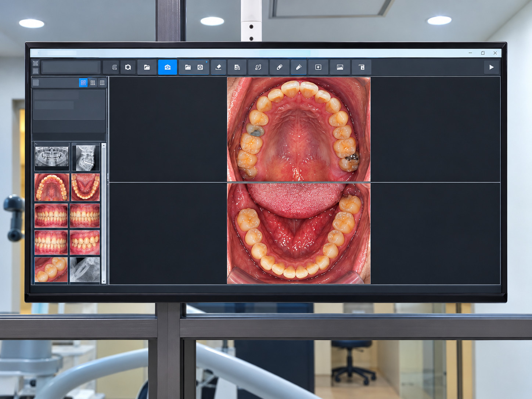
Task: Select the bottom-row grayscale X-ray thumbnail
Action: (85, 270)
